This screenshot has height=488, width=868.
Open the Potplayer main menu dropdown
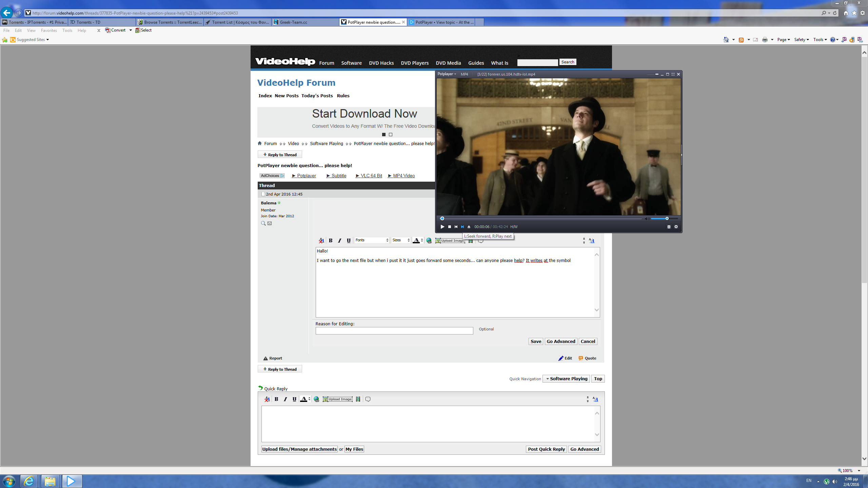(447, 74)
